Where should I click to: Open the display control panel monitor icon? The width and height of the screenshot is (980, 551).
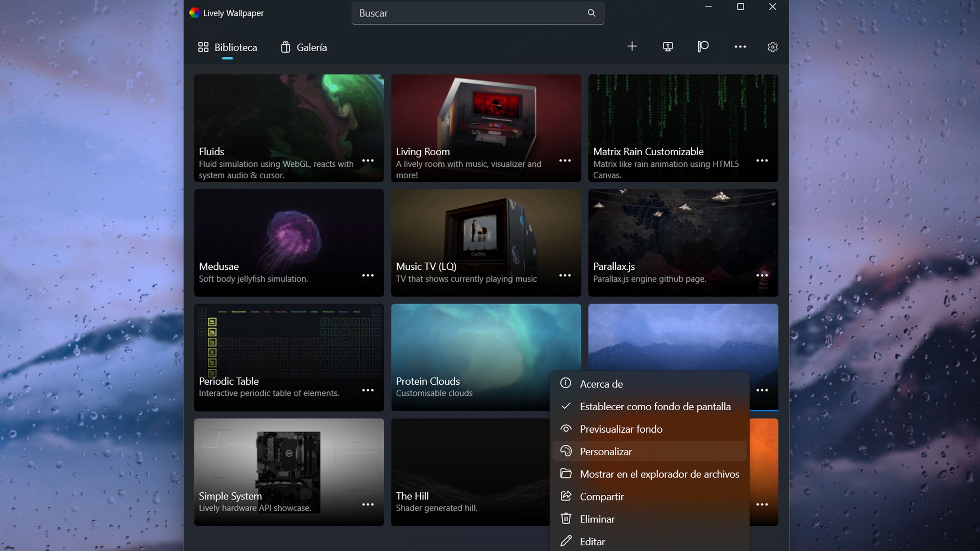pyautogui.click(x=668, y=47)
